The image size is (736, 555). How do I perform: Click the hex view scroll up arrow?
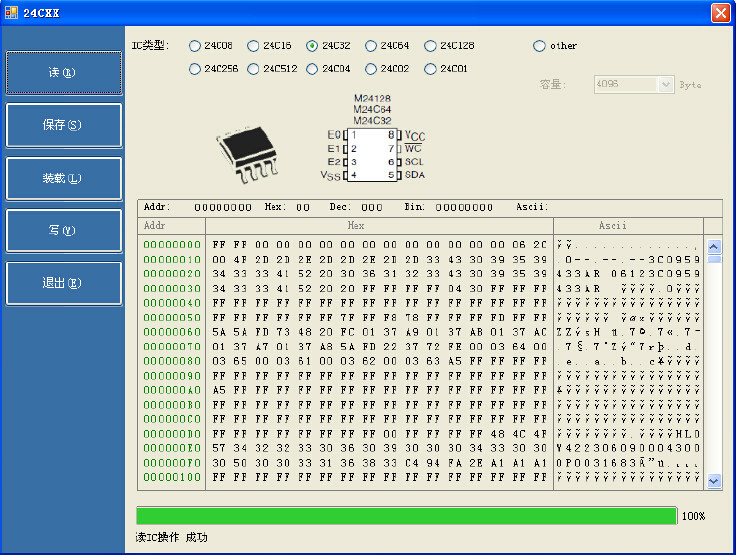[x=714, y=247]
